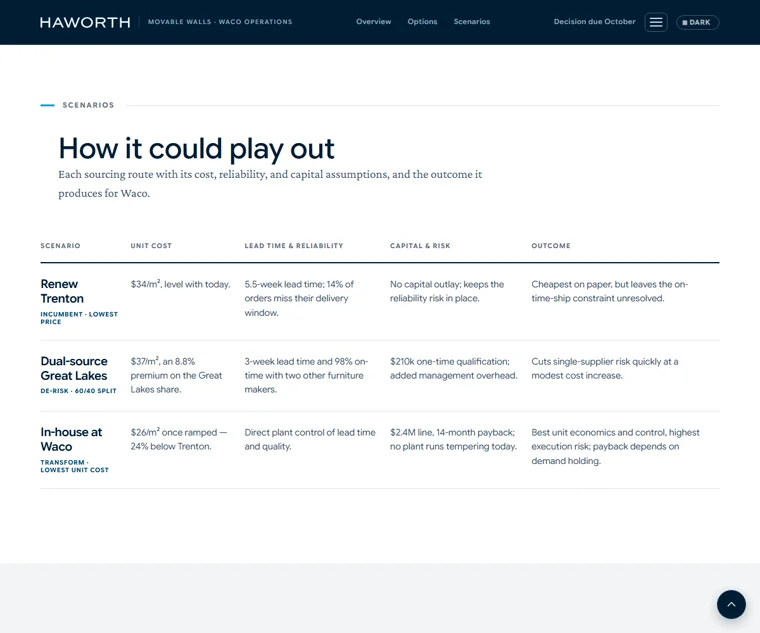The image size is (760, 633).
Task: Select the 'In-house at Waco' scenario name
Action: coord(71,439)
